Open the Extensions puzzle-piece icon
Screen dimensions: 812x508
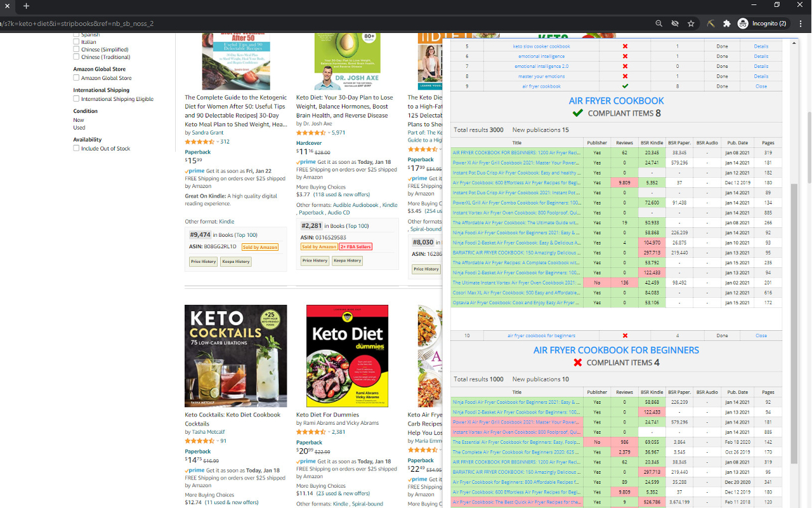click(727, 23)
